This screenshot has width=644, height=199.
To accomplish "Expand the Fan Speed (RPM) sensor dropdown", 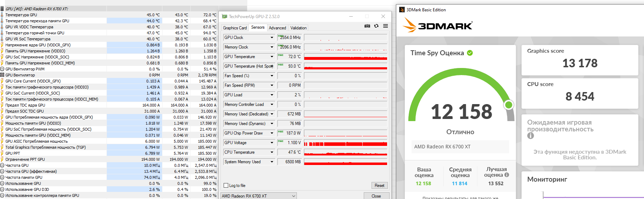I will pyautogui.click(x=272, y=85).
